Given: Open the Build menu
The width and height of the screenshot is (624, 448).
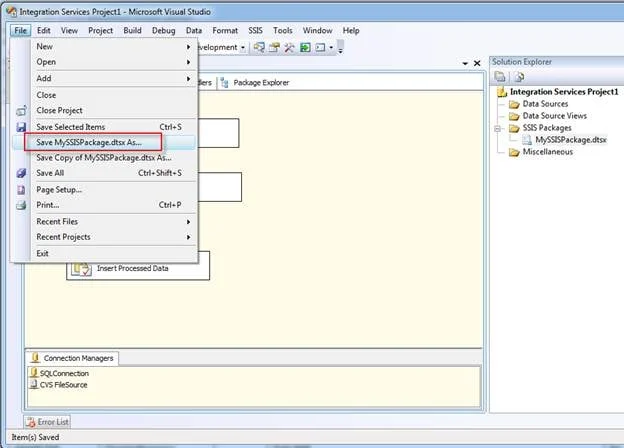Looking at the screenshot, I should 132,31.
